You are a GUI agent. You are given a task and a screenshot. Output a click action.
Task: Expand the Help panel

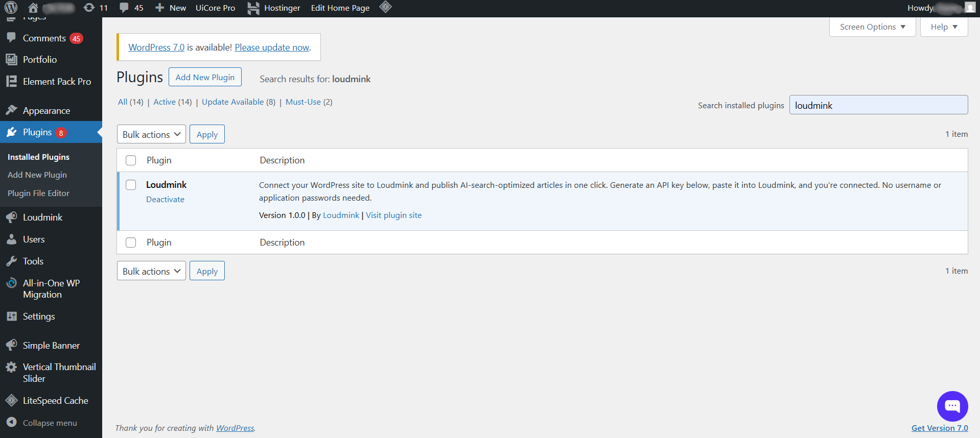point(944,27)
